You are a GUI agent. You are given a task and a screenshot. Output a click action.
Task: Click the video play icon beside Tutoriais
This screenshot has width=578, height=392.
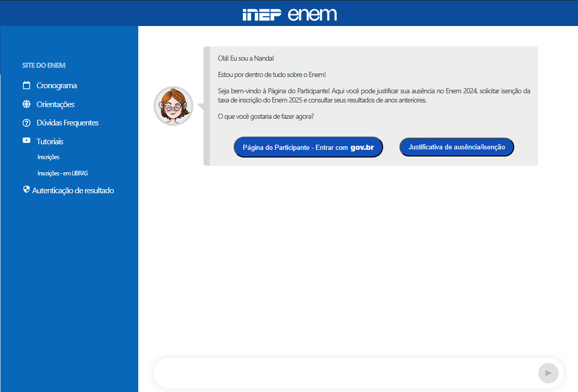27,140
